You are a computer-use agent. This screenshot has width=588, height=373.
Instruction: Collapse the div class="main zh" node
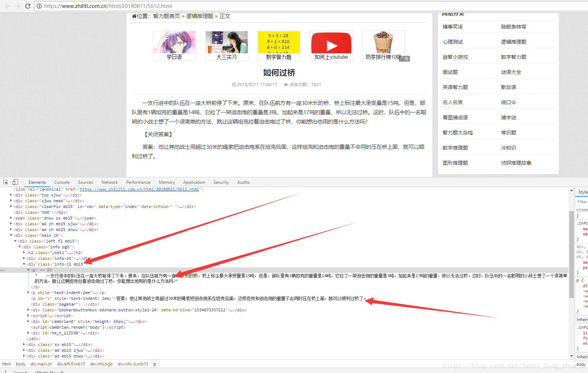tap(11, 235)
